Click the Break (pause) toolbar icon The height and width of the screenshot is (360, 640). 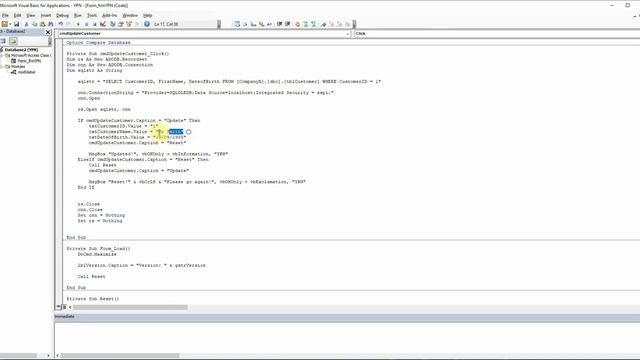(87, 24)
